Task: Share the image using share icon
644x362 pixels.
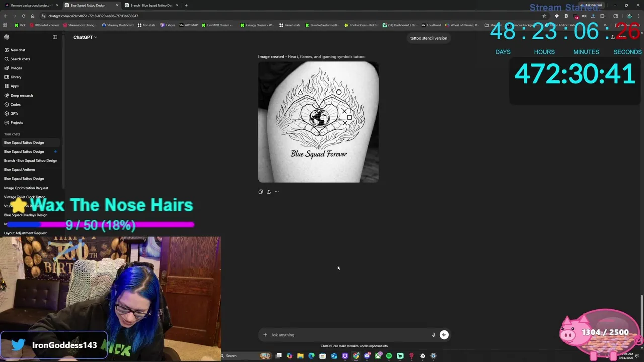Action: tap(269, 192)
